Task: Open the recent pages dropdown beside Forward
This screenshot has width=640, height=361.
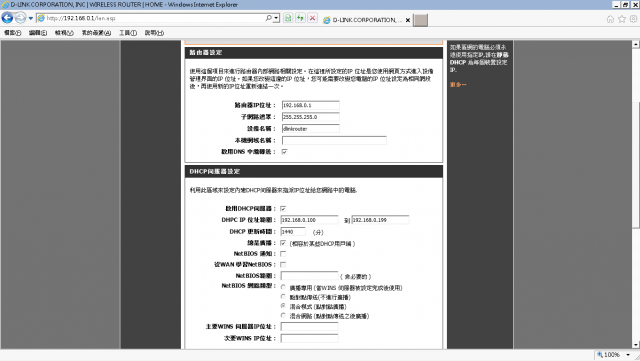Action: (31, 18)
